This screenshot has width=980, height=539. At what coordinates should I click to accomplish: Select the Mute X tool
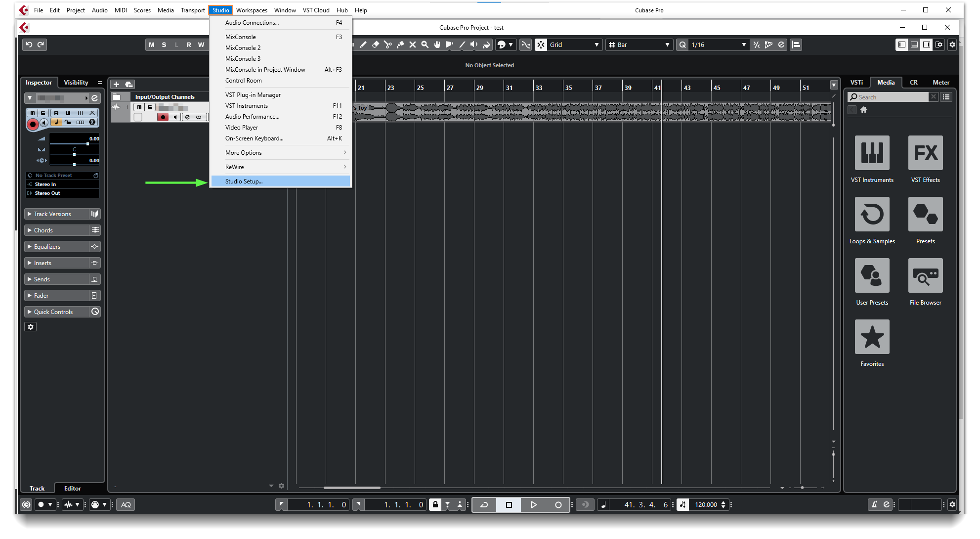[x=413, y=45]
